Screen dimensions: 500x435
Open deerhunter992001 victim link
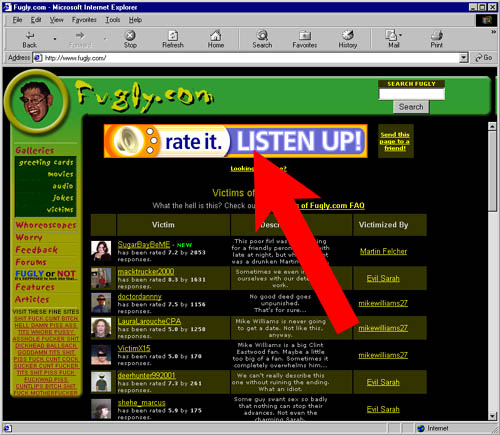[x=146, y=375]
